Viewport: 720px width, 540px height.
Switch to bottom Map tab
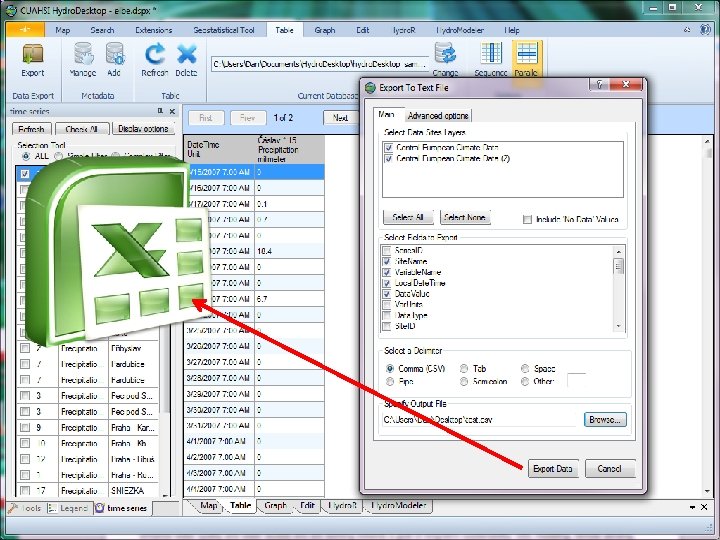(208, 506)
